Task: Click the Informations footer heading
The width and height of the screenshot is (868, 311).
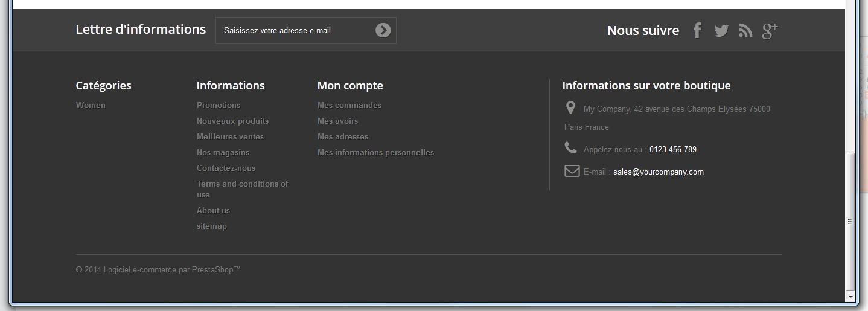Action: (x=231, y=86)
